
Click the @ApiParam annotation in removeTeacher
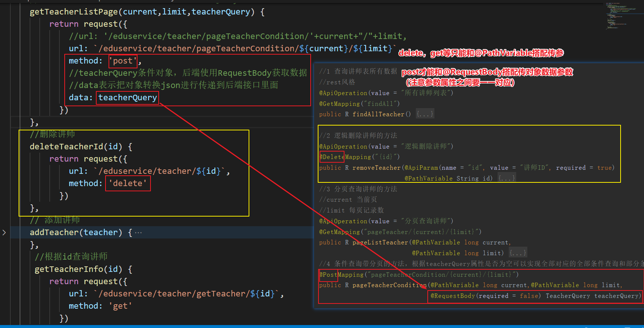pos(421,168)
